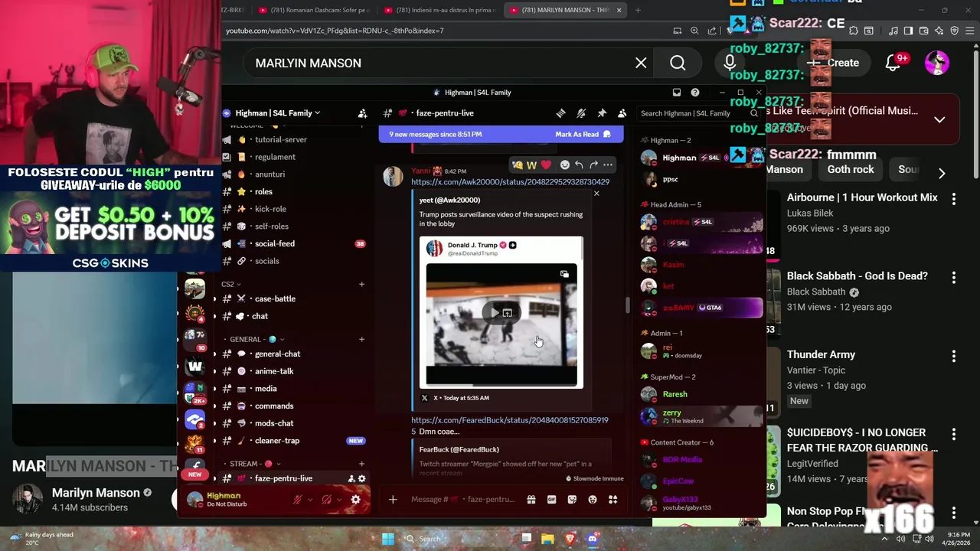
Task: Toggle Discord headphone deafen
Action: [x=326, y=500]
